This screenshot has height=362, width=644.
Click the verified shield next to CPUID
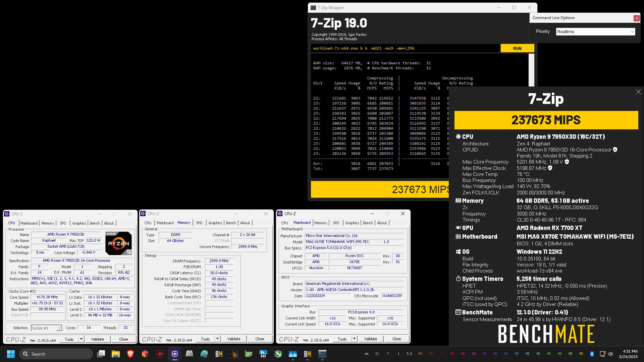tap(615, 150)
